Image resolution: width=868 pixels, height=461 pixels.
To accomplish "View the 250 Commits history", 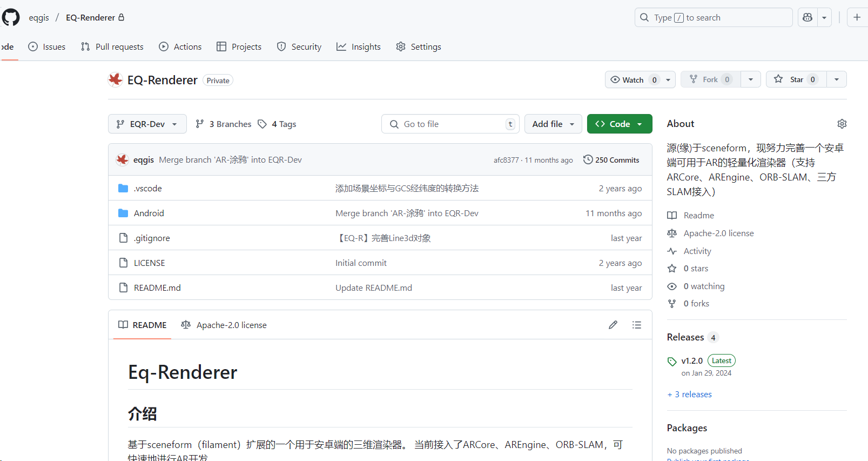I will click(611, 160).
